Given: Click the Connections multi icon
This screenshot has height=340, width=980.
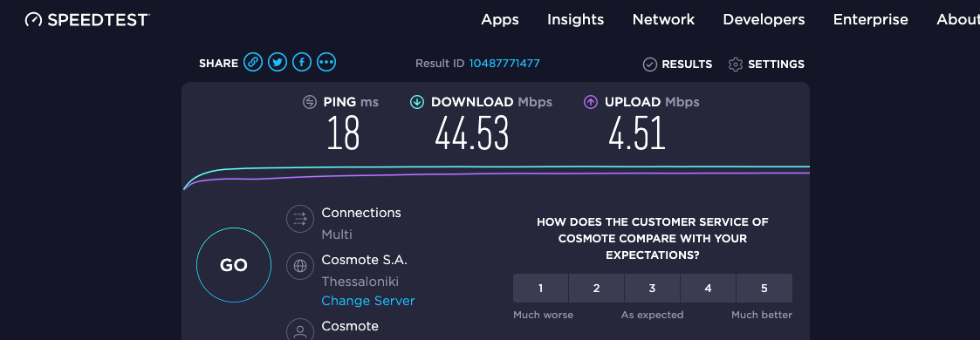Looking at the screenshot, I should [x=300, y=219].
